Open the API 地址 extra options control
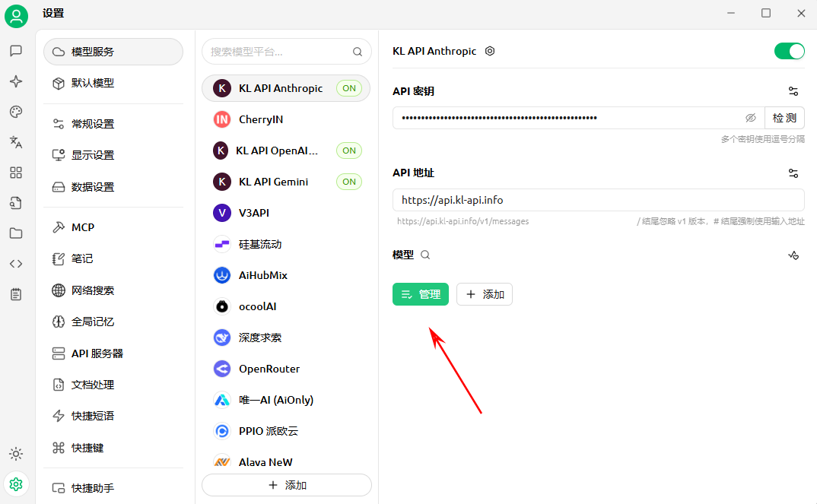The width and height of the screenshot is (817, 504). pos(793,173)
